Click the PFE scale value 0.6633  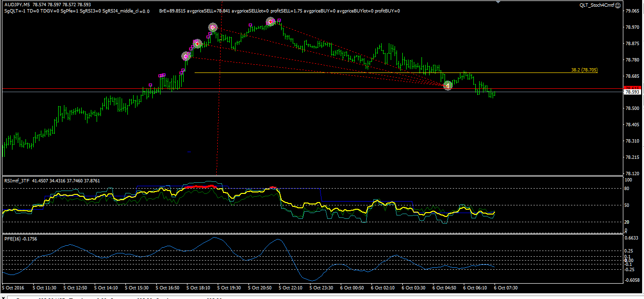click(631, 238)
